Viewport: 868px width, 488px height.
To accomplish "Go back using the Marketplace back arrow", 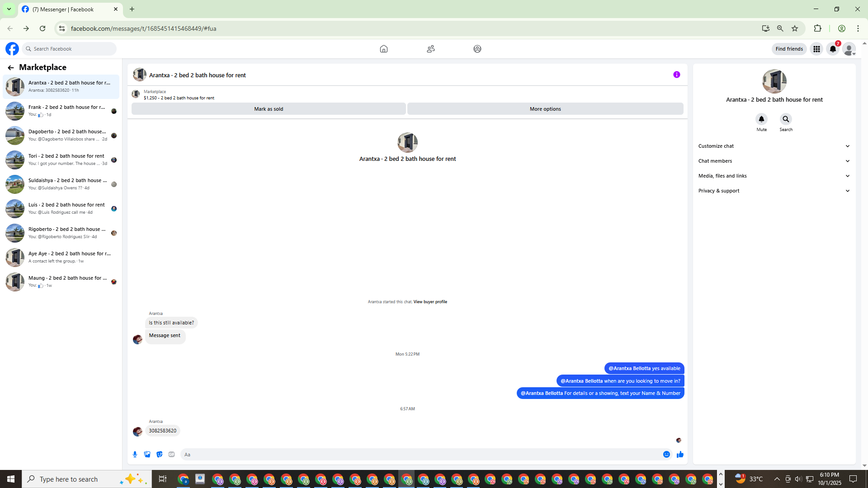I will click(x=11, y=67).
